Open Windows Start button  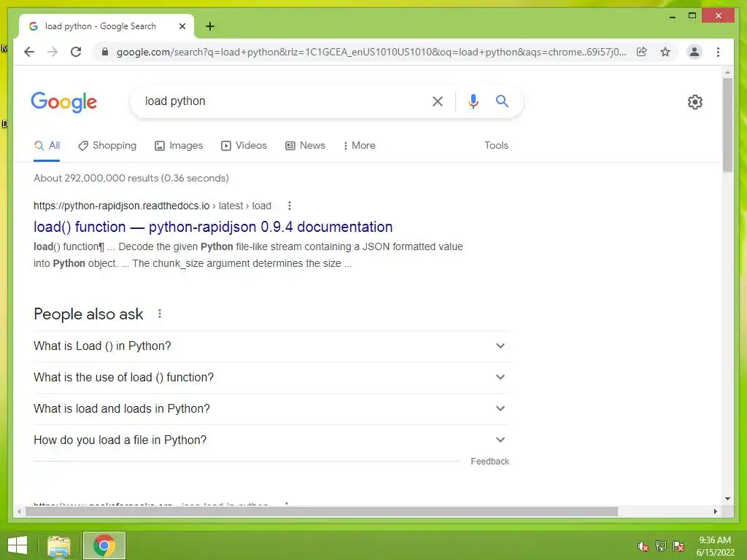pos(18,545)
